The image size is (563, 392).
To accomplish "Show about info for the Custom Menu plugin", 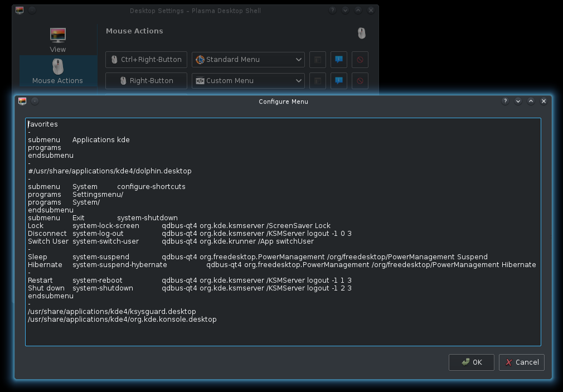I will pyautogui.click(x=338, y=81).
